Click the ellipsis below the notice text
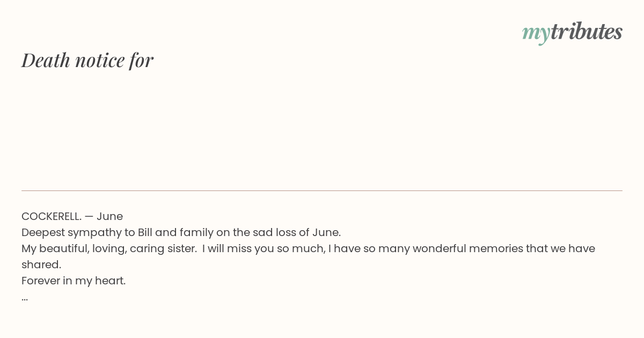Image resolution: width=644 pixels, height=338 pixels. click(x=25, y=297)
